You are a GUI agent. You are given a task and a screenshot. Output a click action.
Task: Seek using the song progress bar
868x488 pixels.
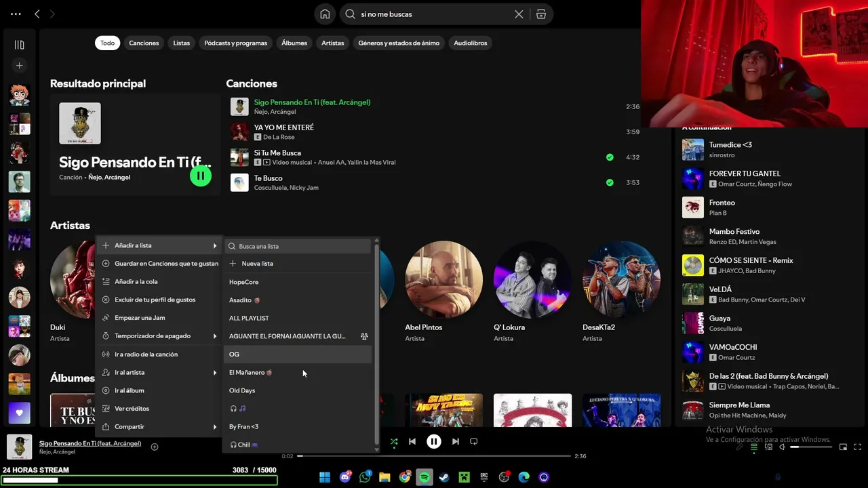[x=435, y=456]
